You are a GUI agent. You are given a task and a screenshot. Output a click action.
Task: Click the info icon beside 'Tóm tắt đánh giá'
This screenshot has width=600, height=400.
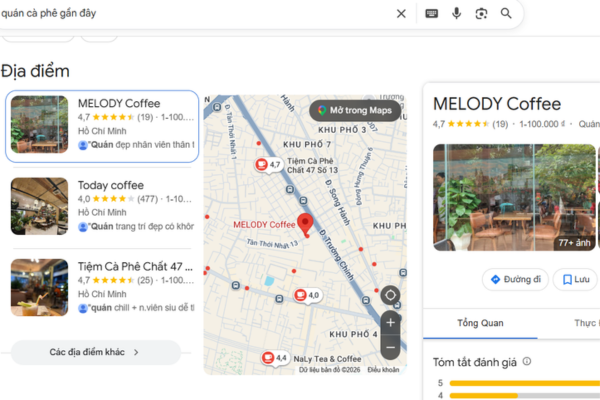(x=527, y=361)
